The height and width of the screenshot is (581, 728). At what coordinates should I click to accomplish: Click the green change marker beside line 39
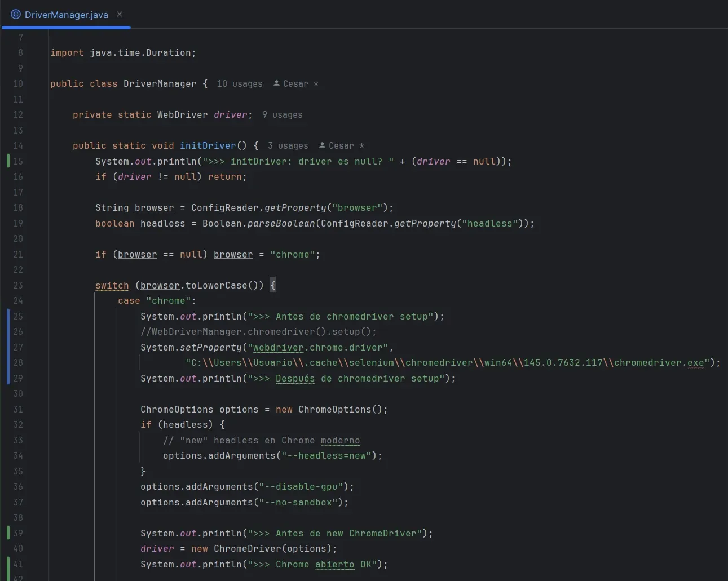point(7,533)
